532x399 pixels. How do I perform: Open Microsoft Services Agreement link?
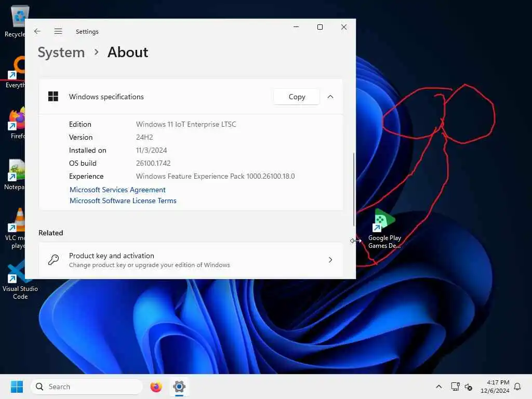117,190
